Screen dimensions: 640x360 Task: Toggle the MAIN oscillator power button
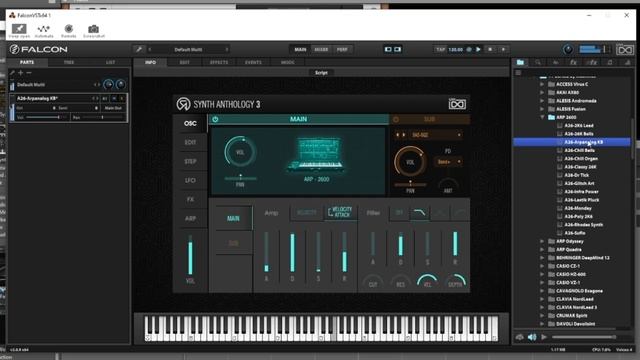coord(215,119)
